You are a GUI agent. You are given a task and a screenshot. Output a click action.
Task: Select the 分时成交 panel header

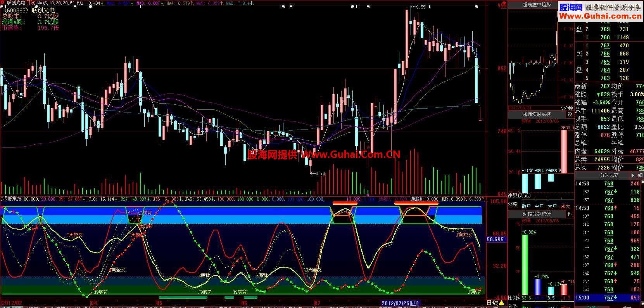[x=609, y=175]
